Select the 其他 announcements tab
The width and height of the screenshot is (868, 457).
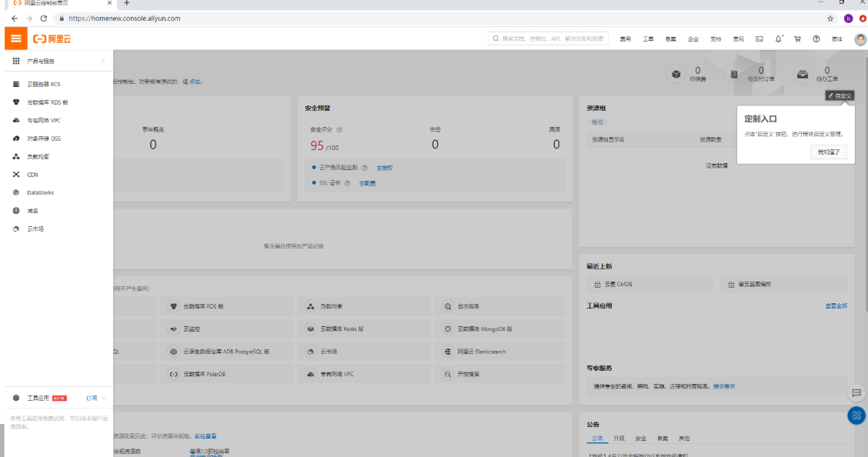click(684, 439)
